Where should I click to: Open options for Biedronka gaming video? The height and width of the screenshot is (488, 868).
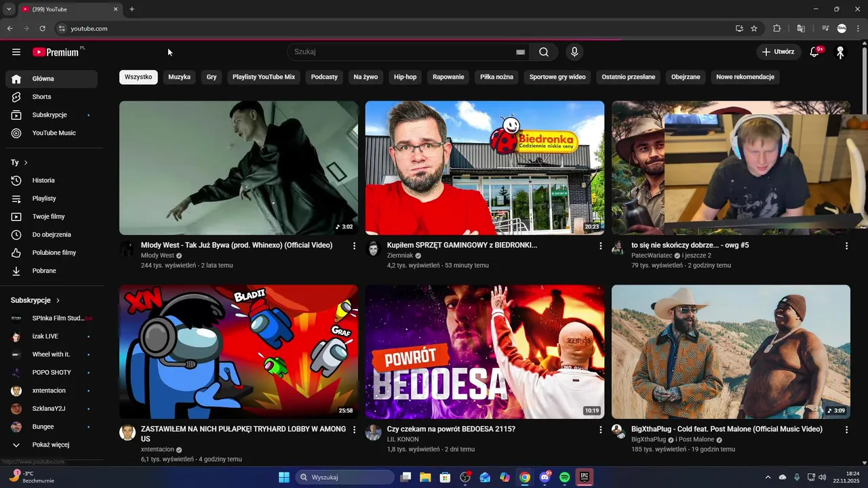600,246
